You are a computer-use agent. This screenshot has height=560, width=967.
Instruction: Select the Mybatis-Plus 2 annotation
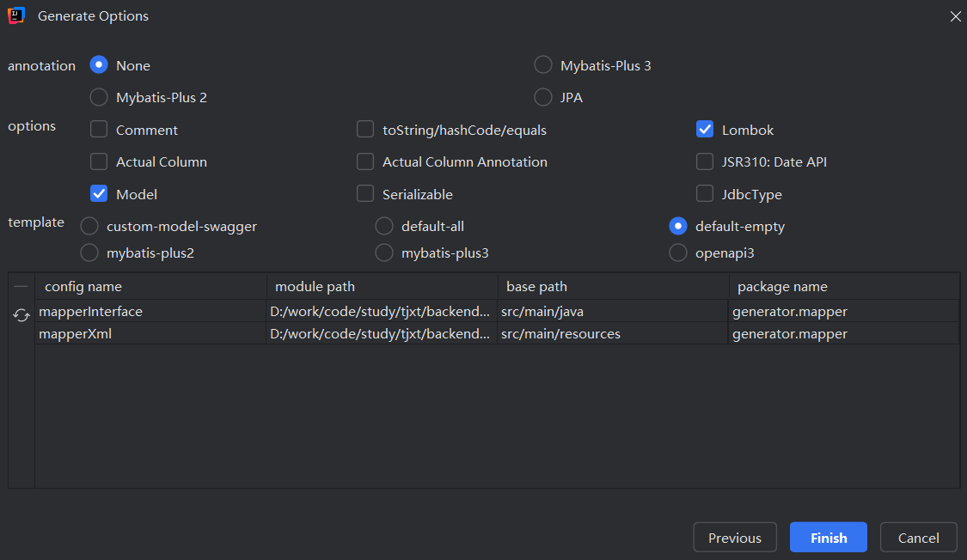tap(99, 97)
